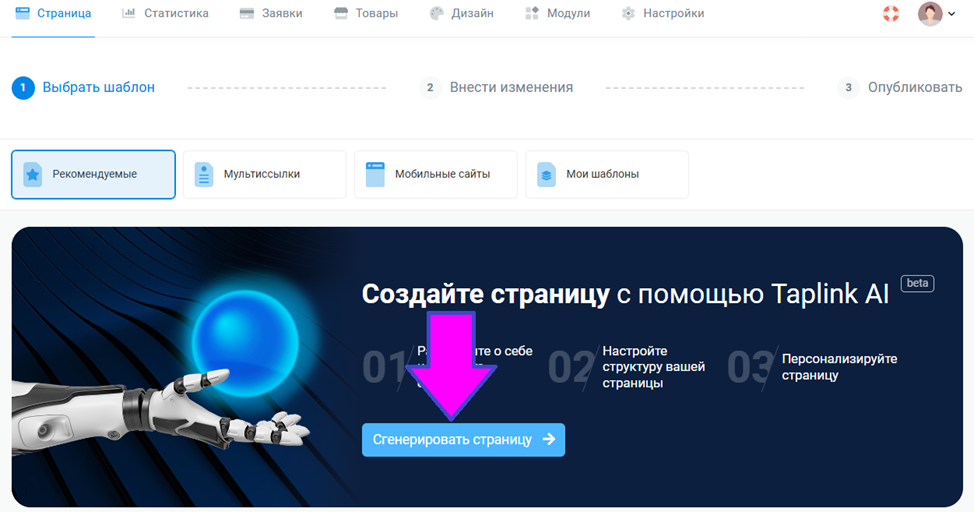Click the Товары shop icon
This screenshot has height=512, width=974.
pos(340,13)
